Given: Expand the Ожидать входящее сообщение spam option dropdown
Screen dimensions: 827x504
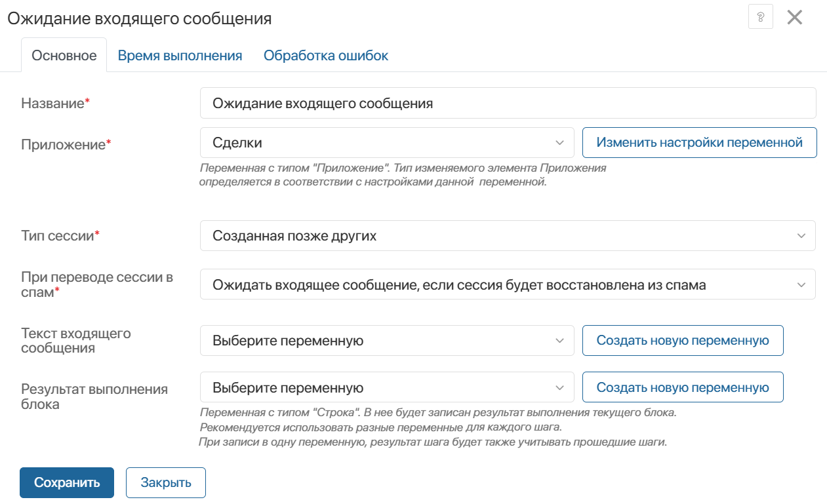Looking at the screenshot, I should pos(498,285).
